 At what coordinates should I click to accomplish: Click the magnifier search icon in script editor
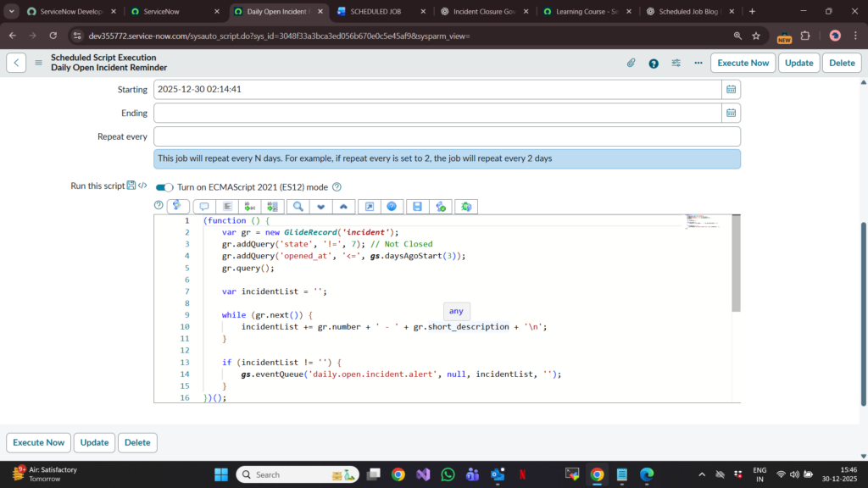pos(298,206)
